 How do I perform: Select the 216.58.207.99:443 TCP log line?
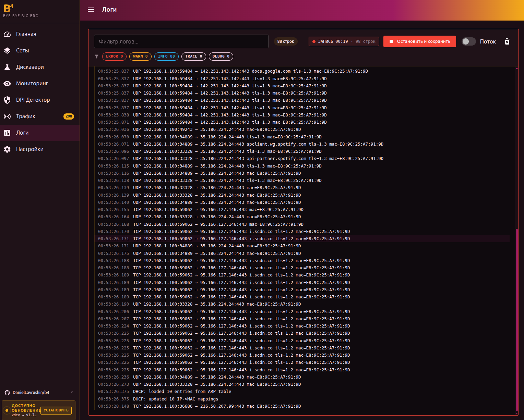point(302,406)
